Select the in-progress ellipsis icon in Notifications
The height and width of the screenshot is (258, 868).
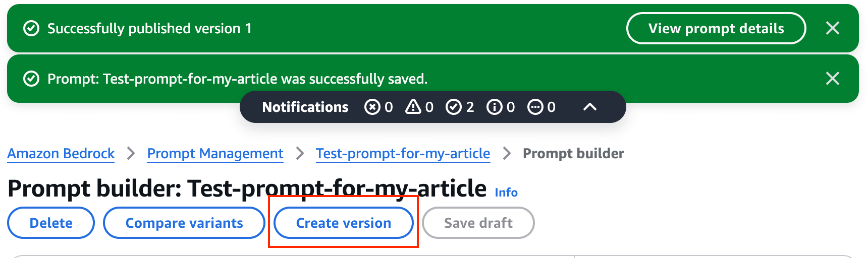coord(535,107)
